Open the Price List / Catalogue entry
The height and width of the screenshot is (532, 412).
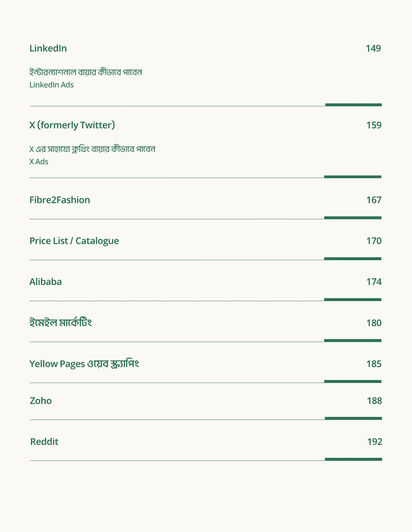tap(74, 241)
